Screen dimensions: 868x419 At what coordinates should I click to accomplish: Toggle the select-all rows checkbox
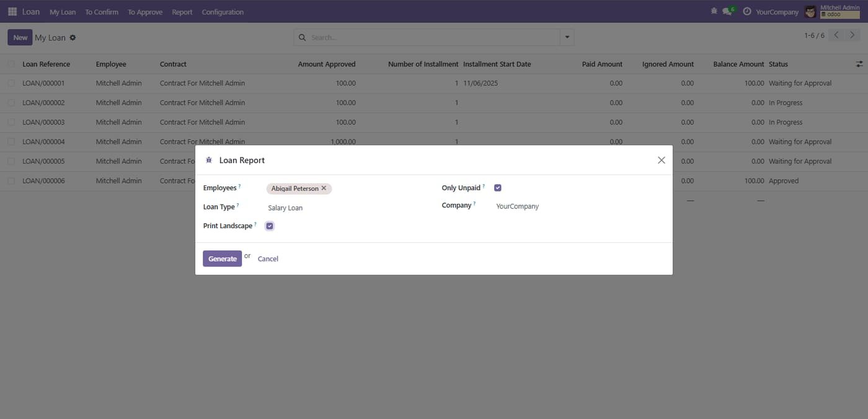[x=12, y=64]
